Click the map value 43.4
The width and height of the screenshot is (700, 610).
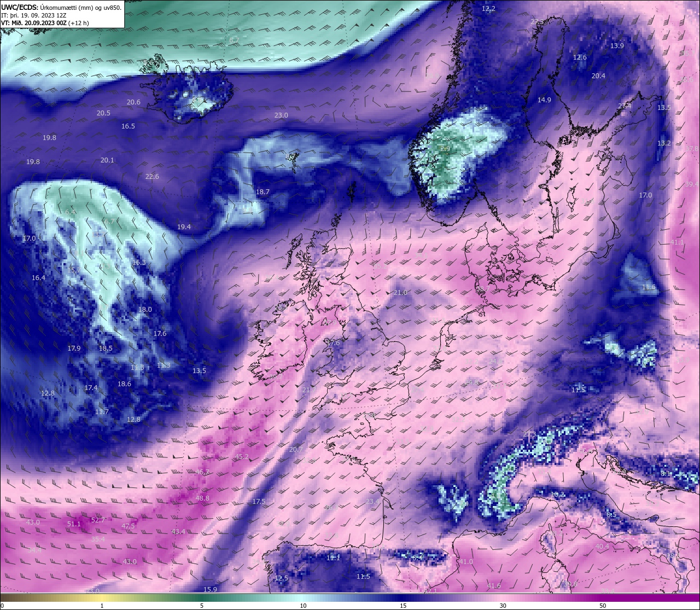178,532
